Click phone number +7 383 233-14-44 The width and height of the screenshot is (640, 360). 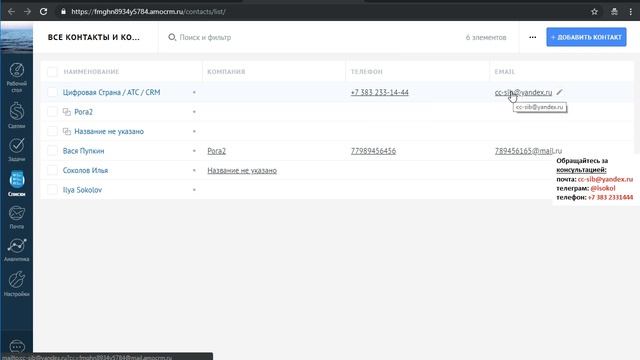(x=380, y=92)
